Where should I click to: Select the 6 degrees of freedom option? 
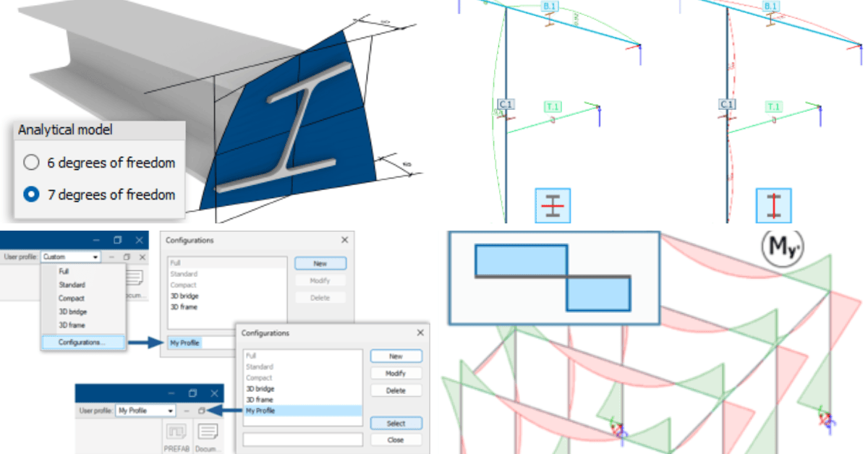point(31,163)
